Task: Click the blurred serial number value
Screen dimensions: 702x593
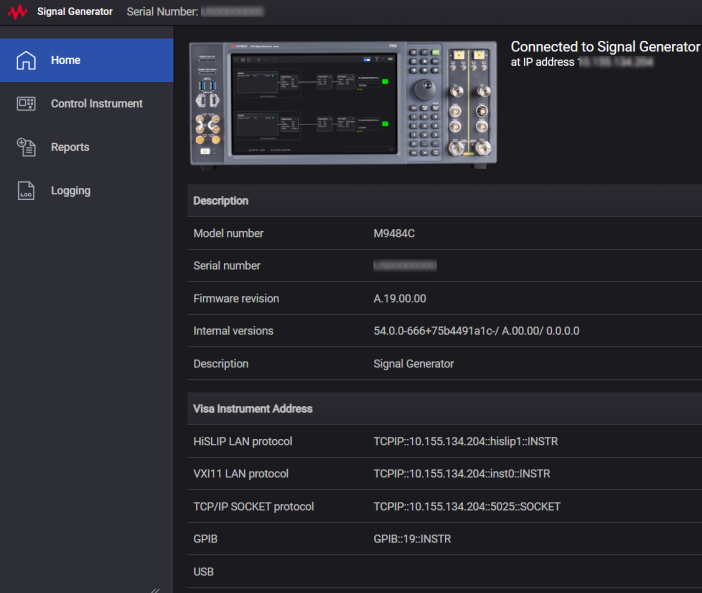Action: click(x=405, y=265)
